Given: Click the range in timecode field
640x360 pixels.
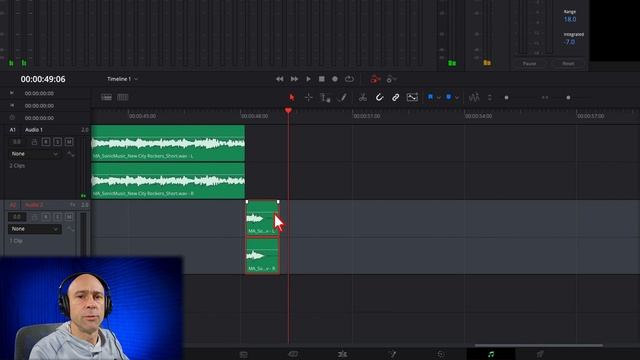Looking at the screenshot, I should click(39, 93).
